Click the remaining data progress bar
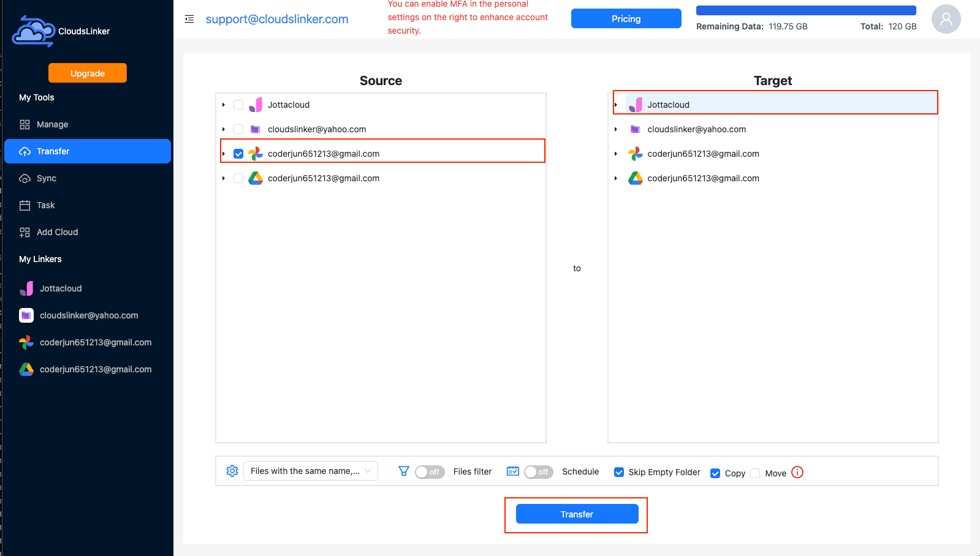This screenshot has width=980, height=556. coord(806,10)
